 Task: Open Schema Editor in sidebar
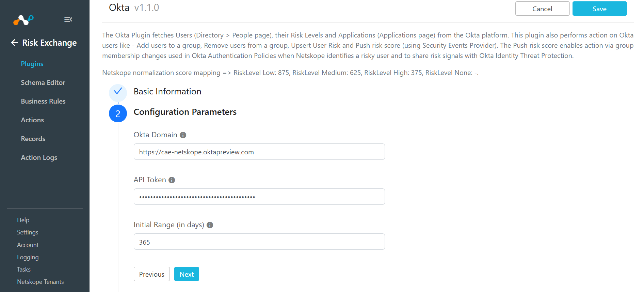point(43,82)
